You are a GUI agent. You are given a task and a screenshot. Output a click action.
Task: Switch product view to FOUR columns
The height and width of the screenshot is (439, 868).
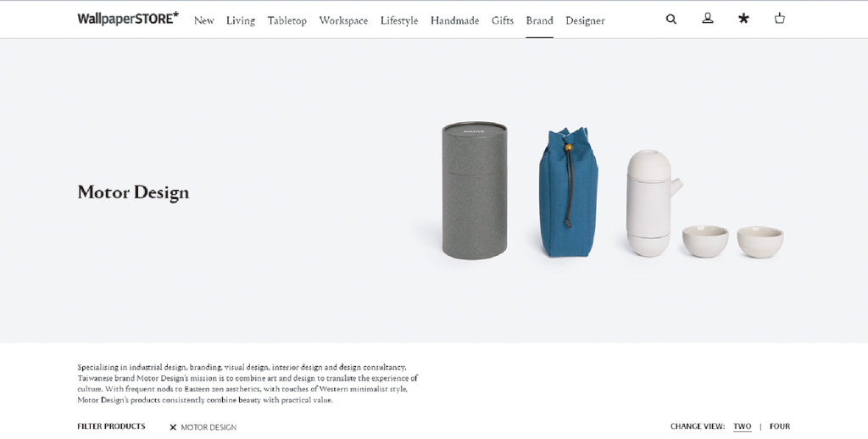(780, 426)
